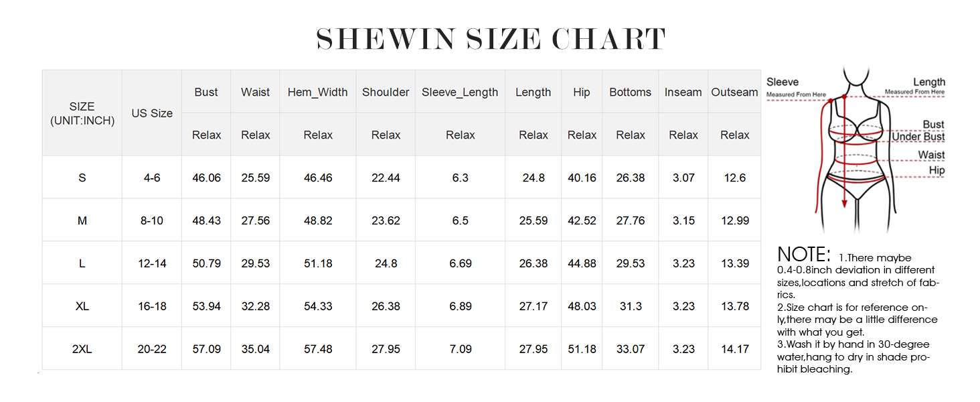Click the M waist value 27.56
980x402 pixels.
[x=256, y=220]
